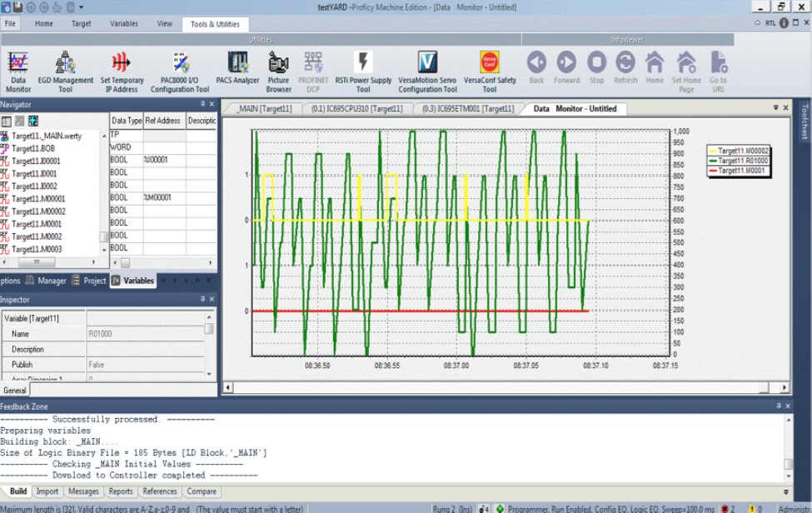The height and width of the screenshot is (513, 812).
Task: Switch to References tab in Feedback Zone
Action: point(160,491)
